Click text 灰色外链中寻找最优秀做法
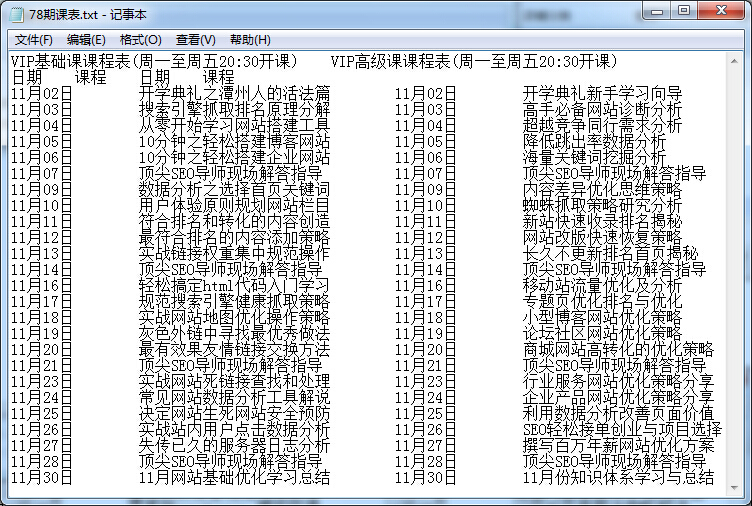The image size is (752, 506). pos(234,333)
